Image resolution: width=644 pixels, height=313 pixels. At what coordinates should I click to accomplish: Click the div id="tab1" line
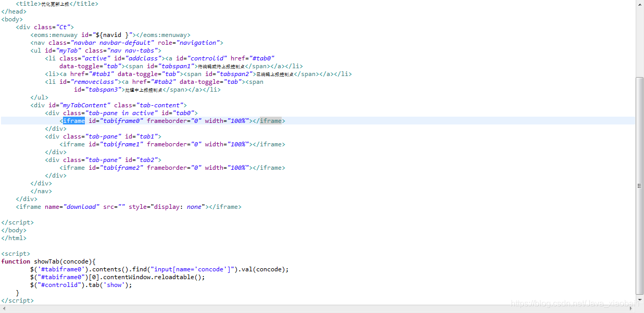click(103, 136)
